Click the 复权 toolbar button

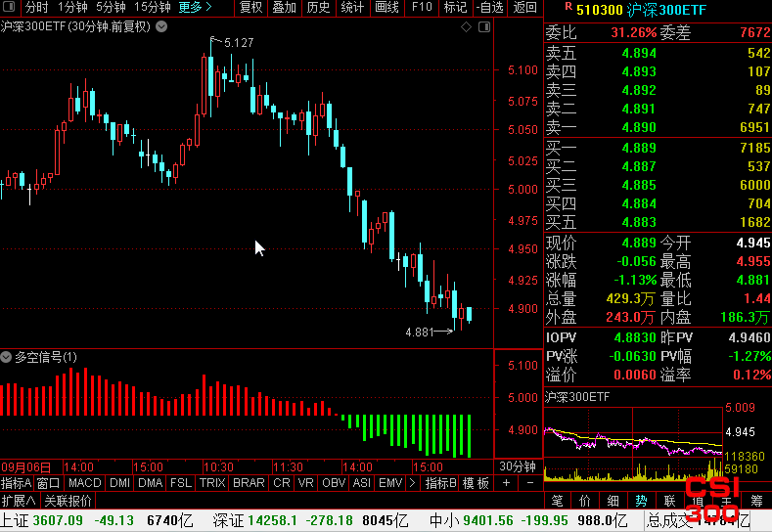coord(251,8)
